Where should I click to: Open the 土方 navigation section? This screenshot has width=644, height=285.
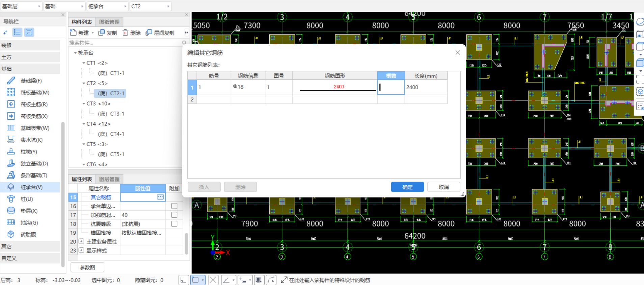[30, 57]
